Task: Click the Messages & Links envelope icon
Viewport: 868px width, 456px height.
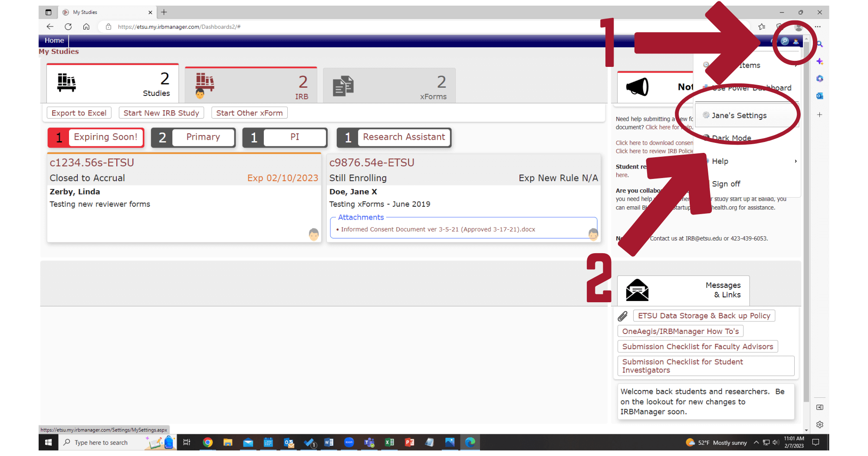Action: (x=637, y=290)
